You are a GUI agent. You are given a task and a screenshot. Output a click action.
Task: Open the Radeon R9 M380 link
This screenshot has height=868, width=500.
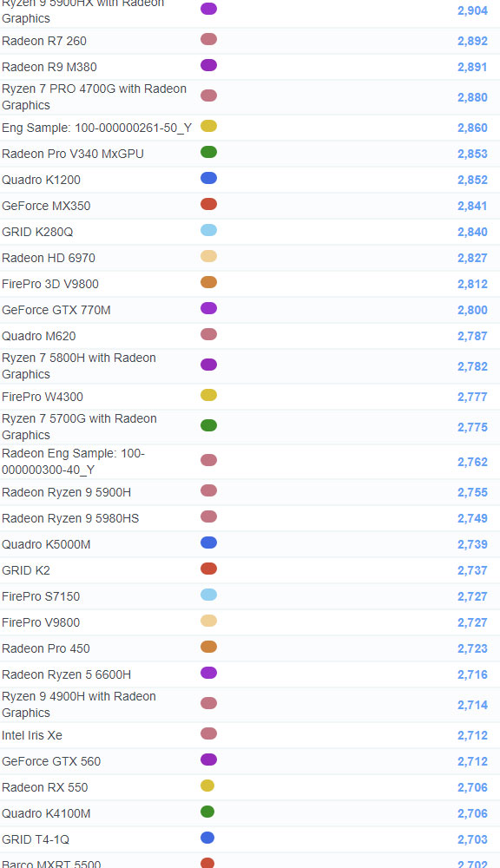(49, 67)
